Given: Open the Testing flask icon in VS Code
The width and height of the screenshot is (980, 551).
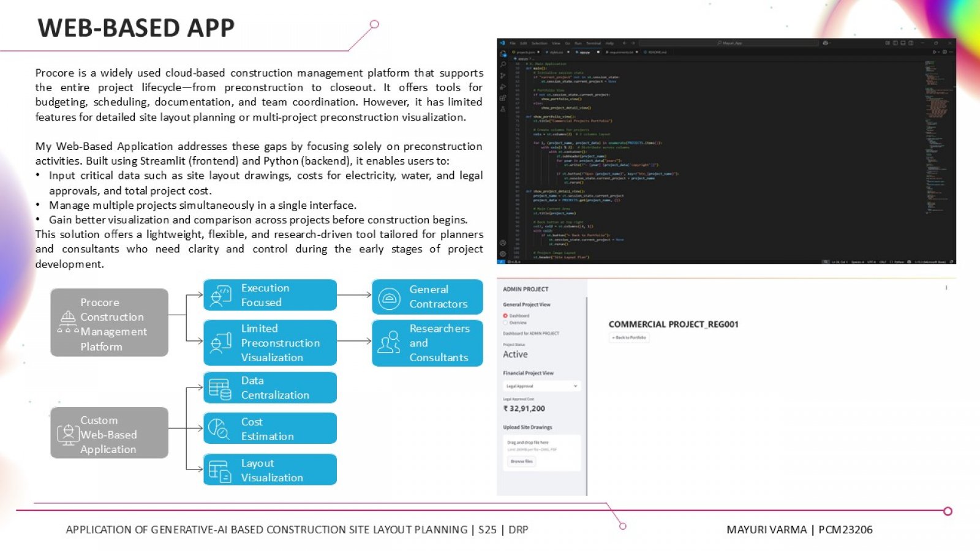Looking at the screenshot, I should coord(503,109).
